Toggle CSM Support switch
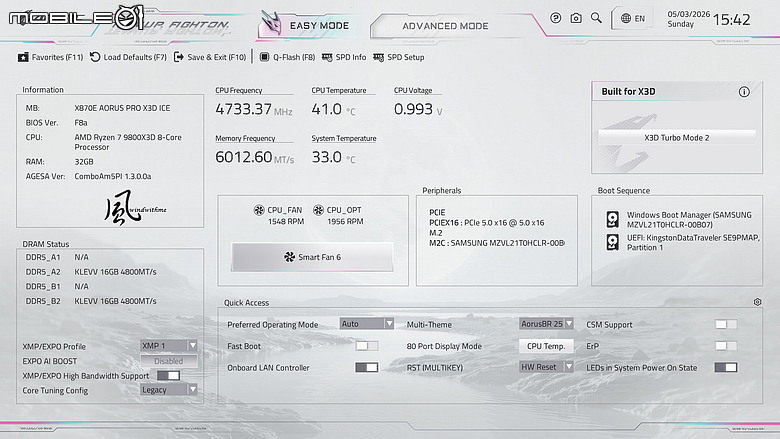The width and height of the screenshot is (780, 439). click(726, 324)
